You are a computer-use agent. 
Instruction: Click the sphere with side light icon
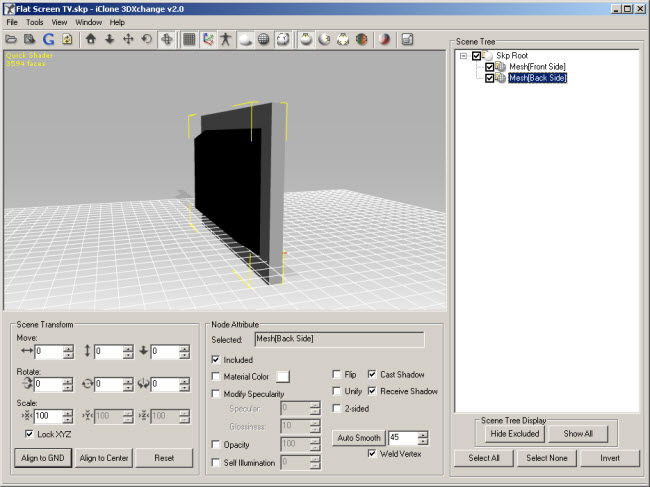[x=324, y=39]
